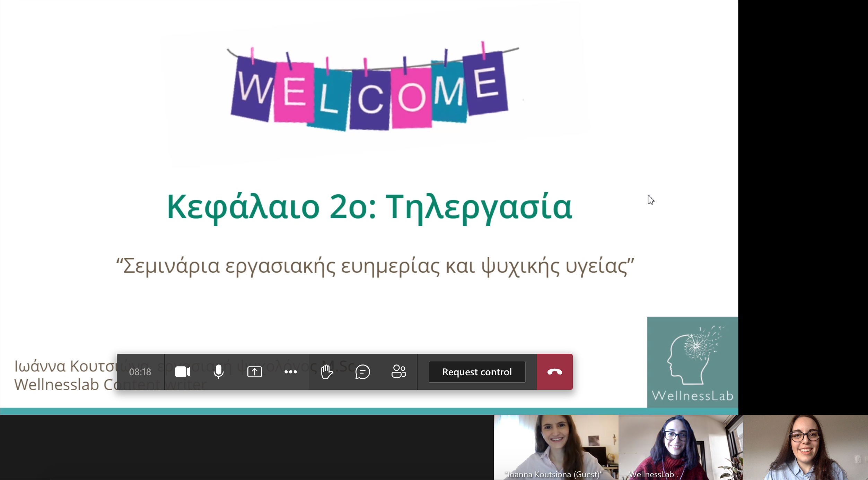
Task: Open the share content tray
Action: coord(255,372)
